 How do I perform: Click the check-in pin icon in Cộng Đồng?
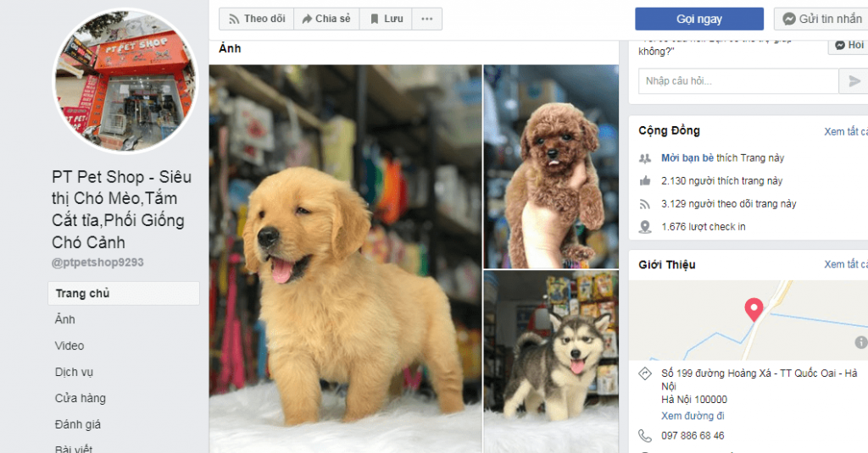click(645, 227)
